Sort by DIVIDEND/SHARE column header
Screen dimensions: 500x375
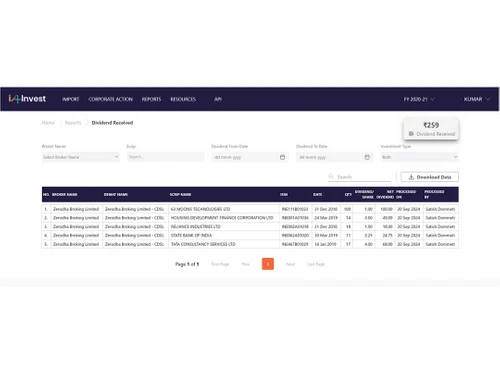364,194
